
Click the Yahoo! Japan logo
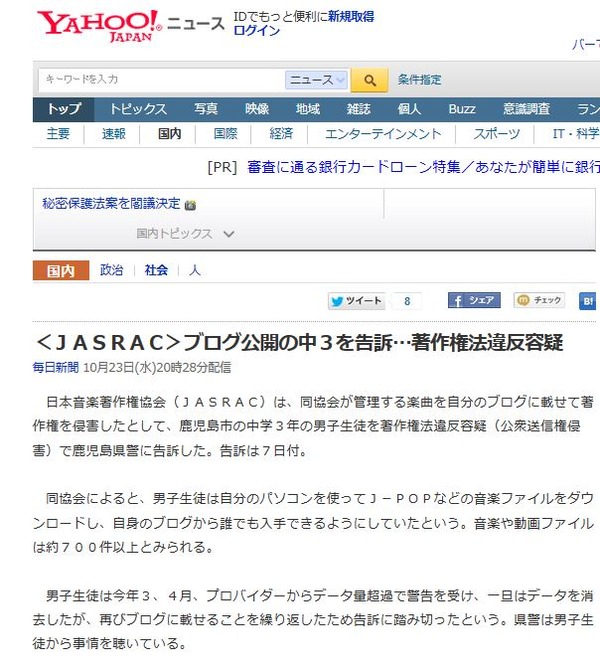[x=99, y=26]
